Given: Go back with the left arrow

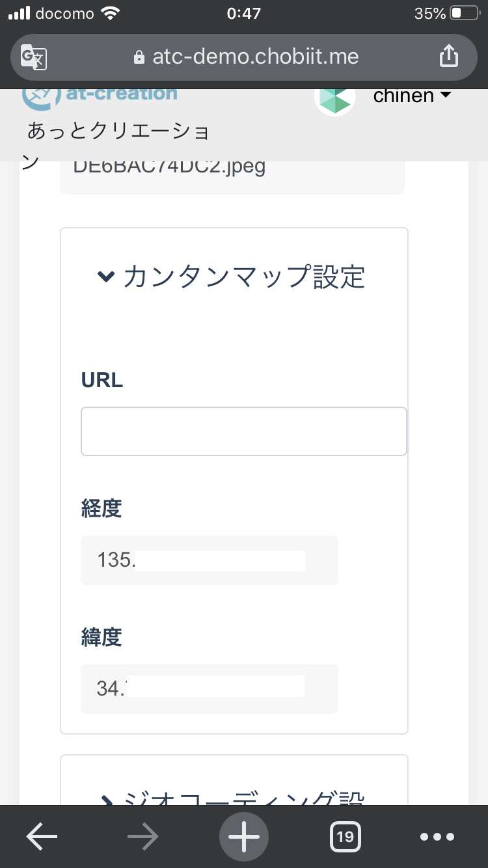Looking at the screenshot, I should 42,837.
